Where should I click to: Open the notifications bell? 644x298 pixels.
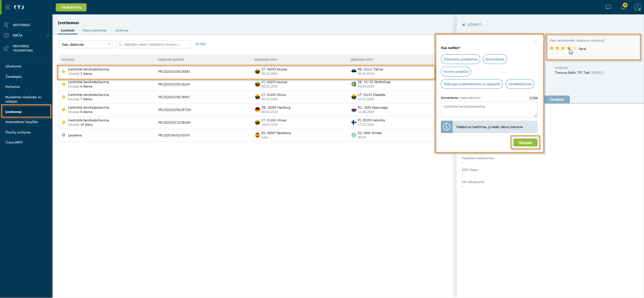623,7
